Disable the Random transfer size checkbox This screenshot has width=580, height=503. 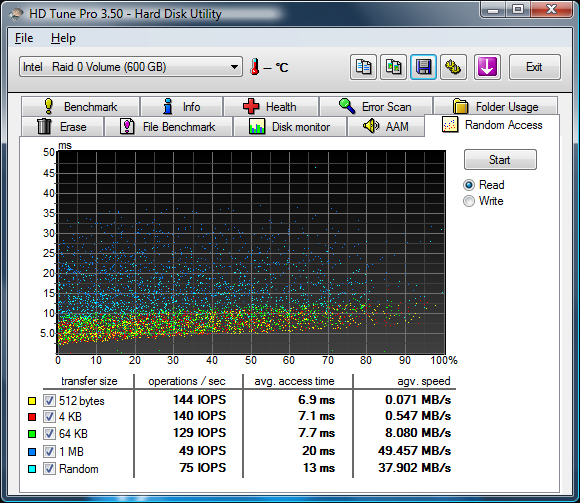[49, 469]
